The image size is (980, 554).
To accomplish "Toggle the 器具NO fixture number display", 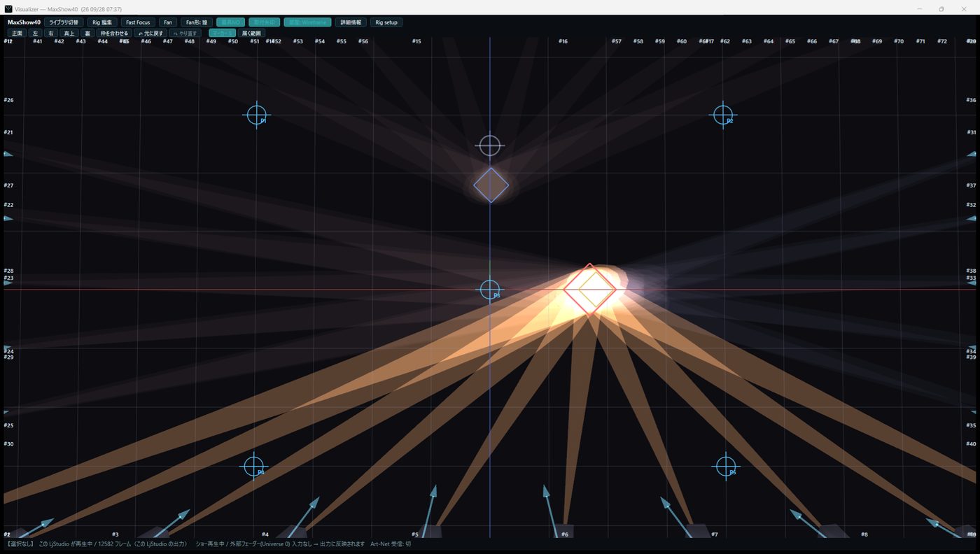I will [x=231, y=22].
